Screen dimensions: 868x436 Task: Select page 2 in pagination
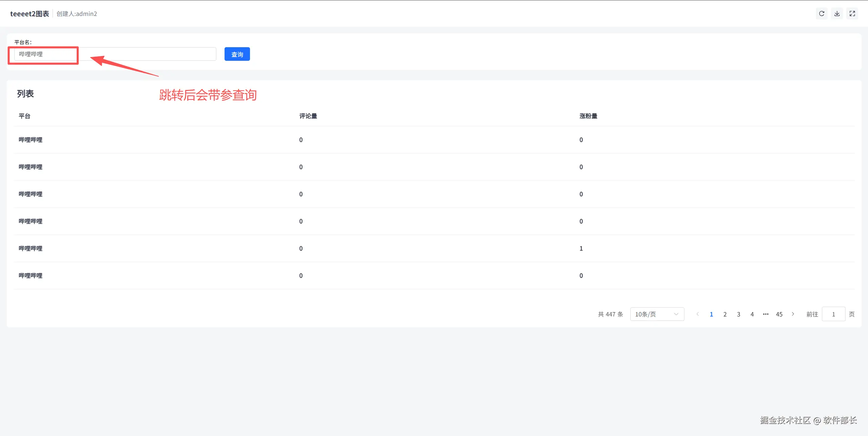725,314
